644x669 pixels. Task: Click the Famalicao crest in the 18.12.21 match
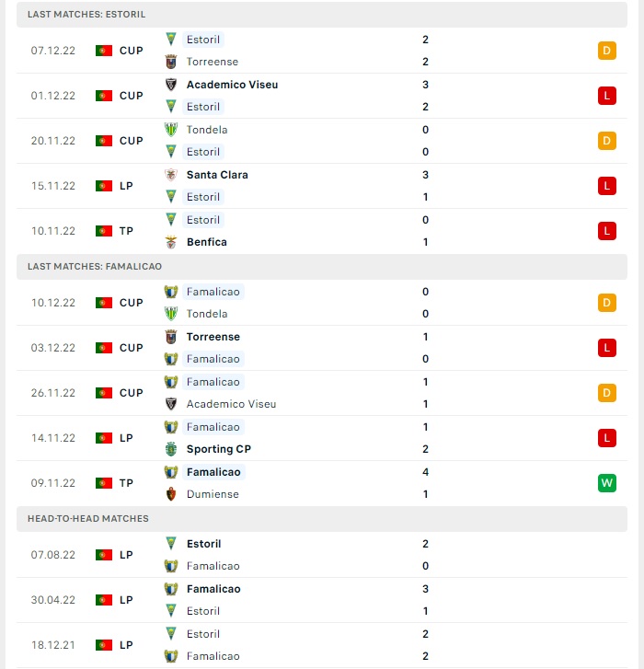[171, 656]
